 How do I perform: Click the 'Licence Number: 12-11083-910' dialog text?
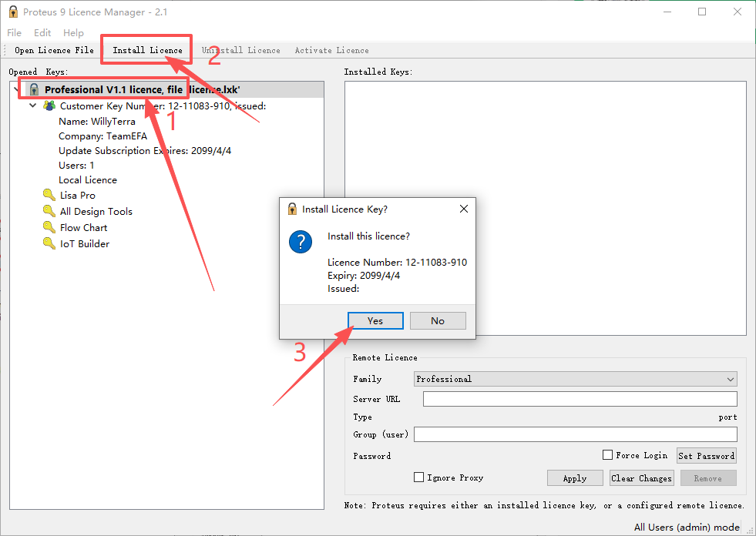[x=398, y=262]
